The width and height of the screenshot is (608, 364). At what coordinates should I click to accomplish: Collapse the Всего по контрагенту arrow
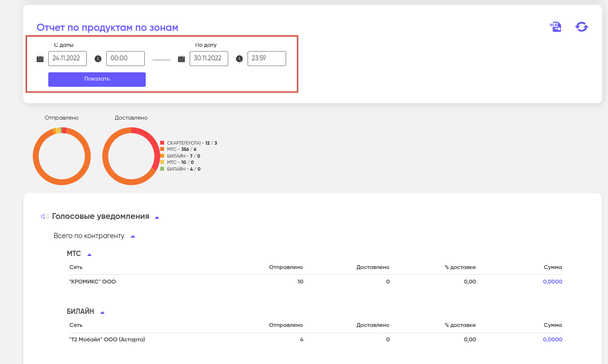133,237
